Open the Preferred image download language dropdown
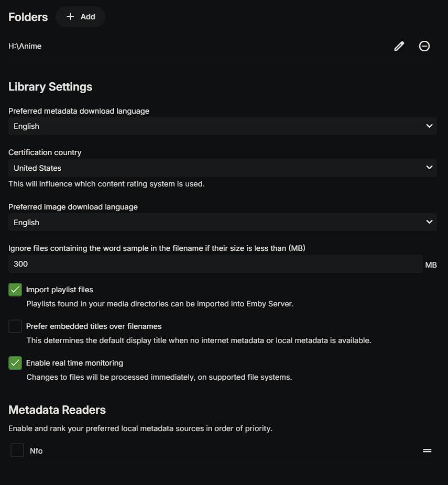Screen dimensions: 448x485 [222, 223]
